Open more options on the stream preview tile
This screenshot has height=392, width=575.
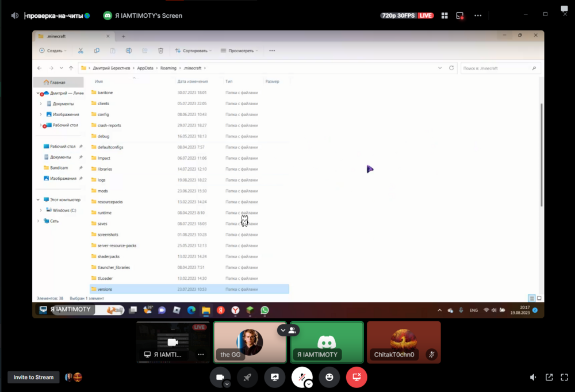tap(201, 354)
